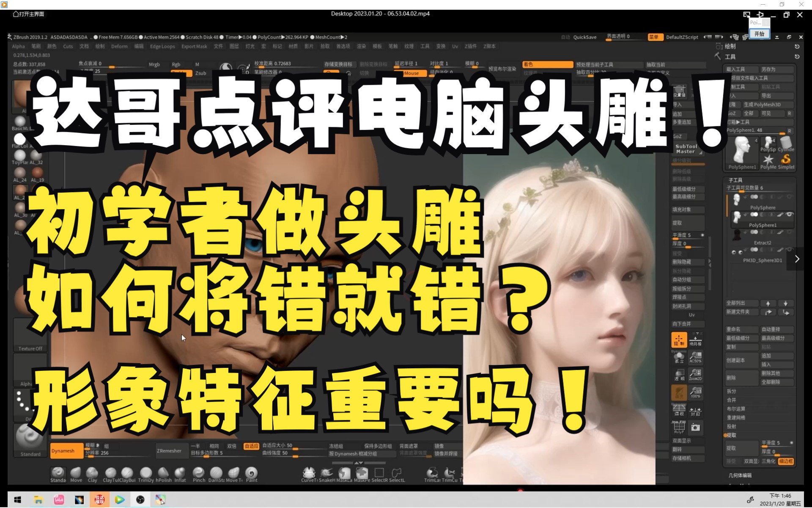This screenshot has height=508, width=812.
Task: Enable the Rgb mode
Action: click(x=176, y=64)
